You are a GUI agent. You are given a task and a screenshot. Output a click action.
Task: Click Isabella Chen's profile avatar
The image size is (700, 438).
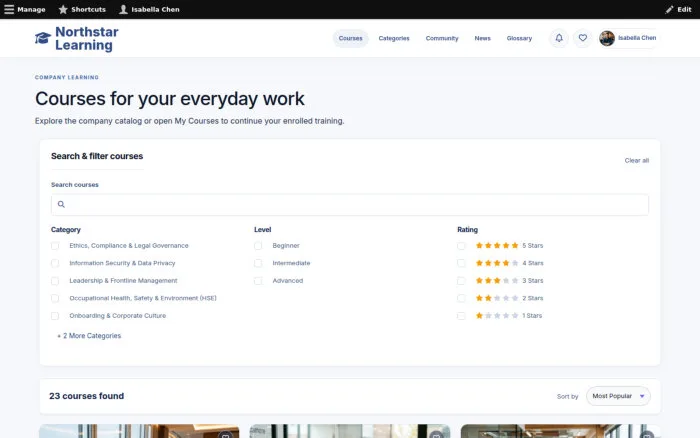click(x=607, y=38)
